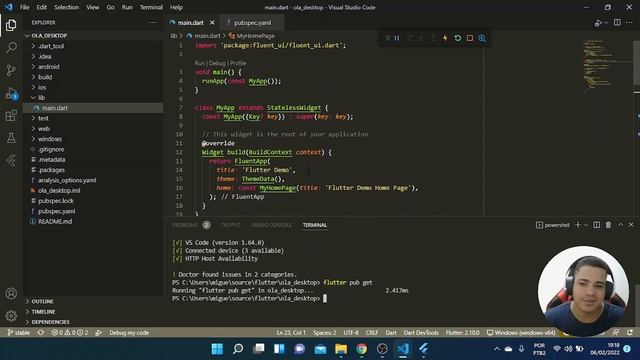
Task: Open the Selection menu
Action: point(67,7)
